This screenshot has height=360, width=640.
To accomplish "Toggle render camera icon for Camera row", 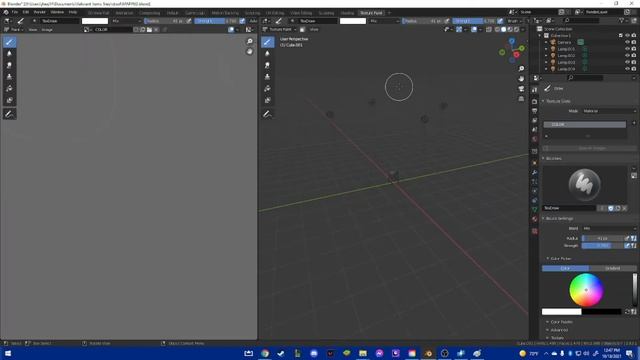I will click(x=634, y=42).
